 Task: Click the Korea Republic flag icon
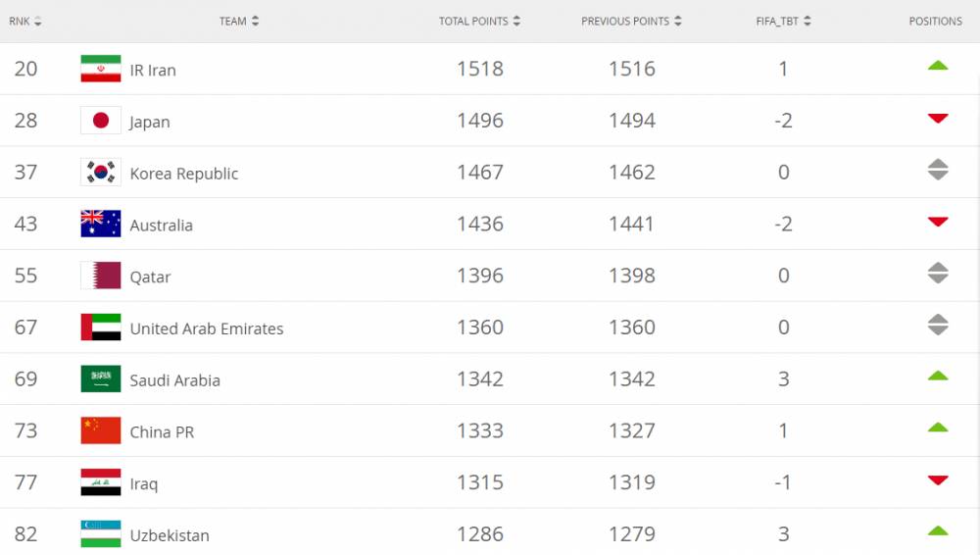101,173
